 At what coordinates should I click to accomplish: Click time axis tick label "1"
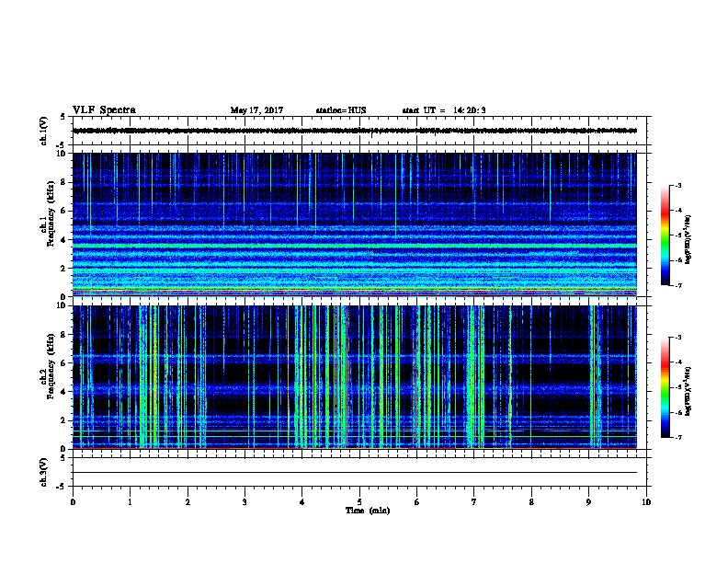(x=130, y=501)
